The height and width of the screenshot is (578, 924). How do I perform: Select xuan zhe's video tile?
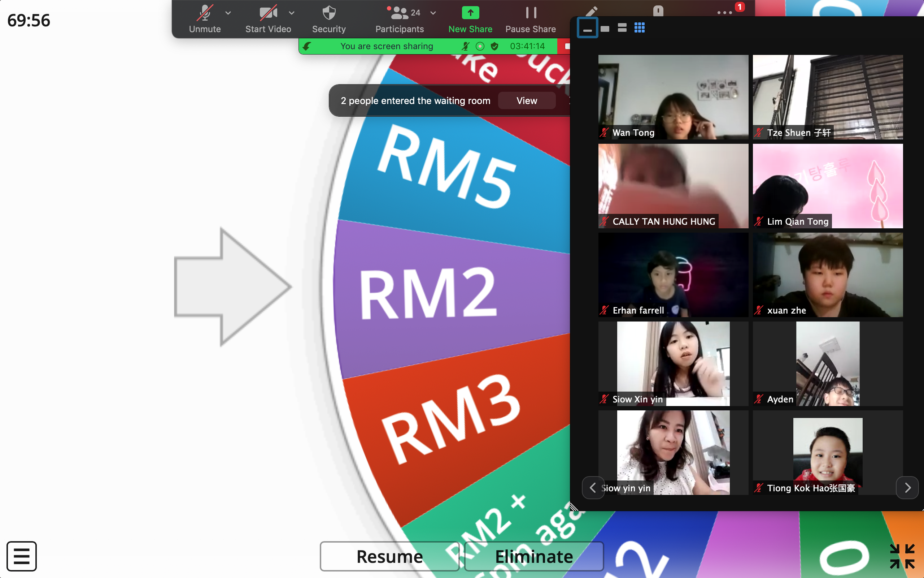pos(828,275)
